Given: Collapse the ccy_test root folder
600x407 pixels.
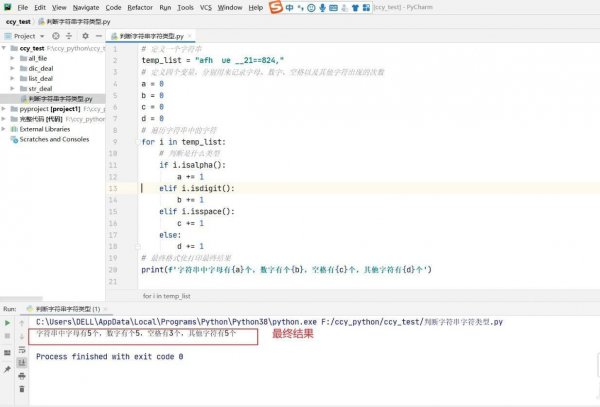Looking at the screenshot, I should click(4, 48).
